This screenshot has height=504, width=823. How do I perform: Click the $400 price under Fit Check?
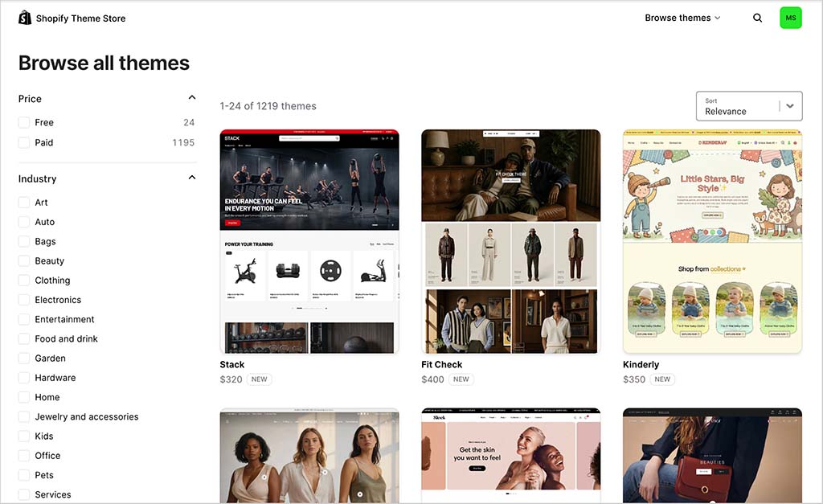click(x=432, y=379)
